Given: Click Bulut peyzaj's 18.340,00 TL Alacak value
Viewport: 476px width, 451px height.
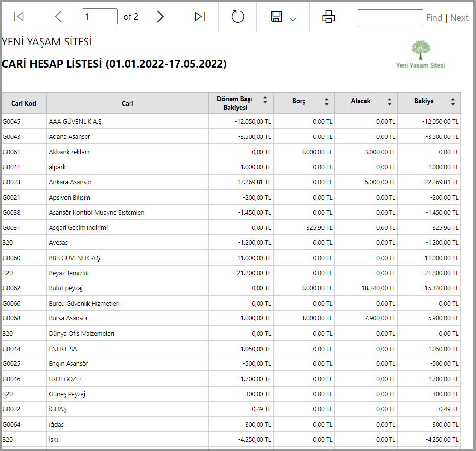Looking at the screenshot, I should [379, 288].
